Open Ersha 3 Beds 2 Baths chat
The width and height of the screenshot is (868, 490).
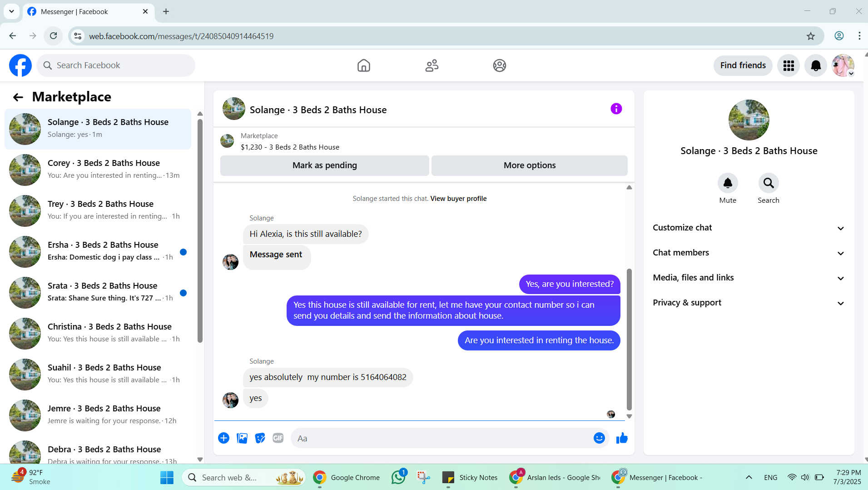(x=98, y=251)
